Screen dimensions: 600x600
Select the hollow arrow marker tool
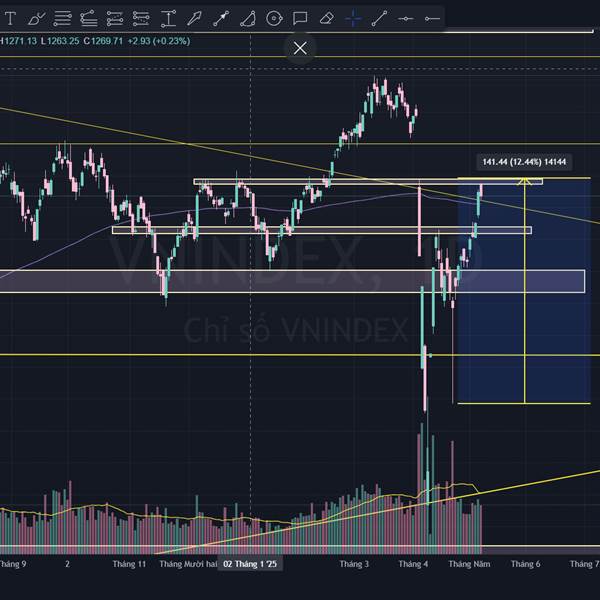194,18
